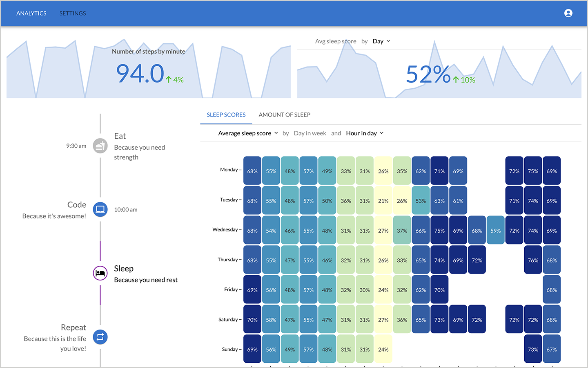
Task: Go to the ANALYTICS menu item
Action: 31,13
